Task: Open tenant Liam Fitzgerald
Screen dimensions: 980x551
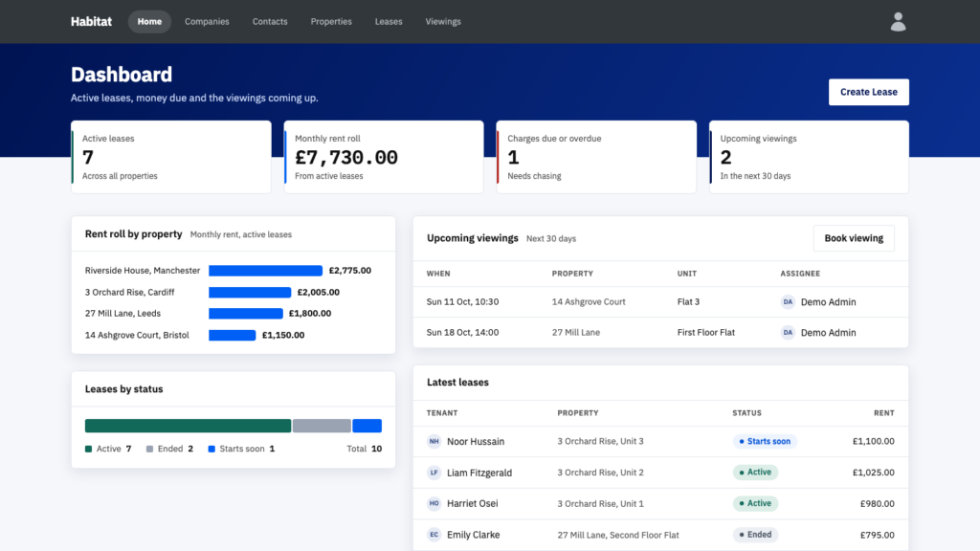Action: [x=479, y=473]
